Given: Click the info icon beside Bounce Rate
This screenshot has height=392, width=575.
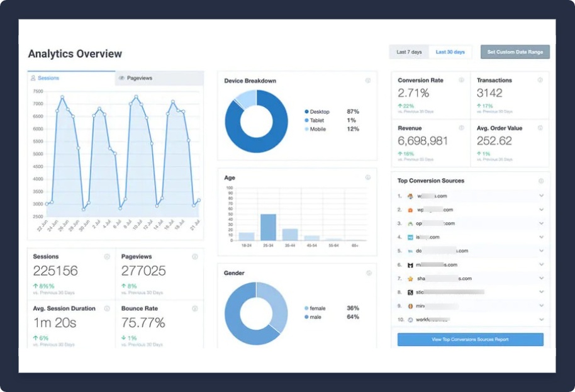Looking at the screenshot, I should click(195, 308).
